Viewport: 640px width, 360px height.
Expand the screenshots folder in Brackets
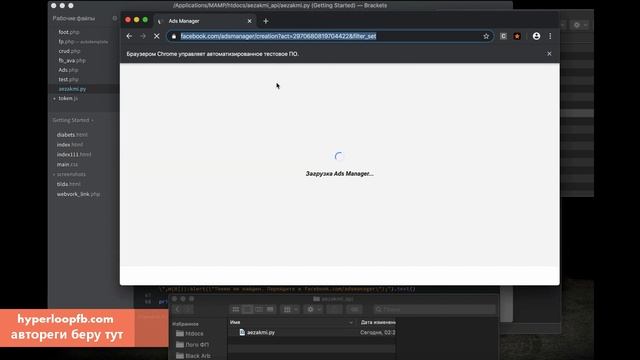click(69, 174)
